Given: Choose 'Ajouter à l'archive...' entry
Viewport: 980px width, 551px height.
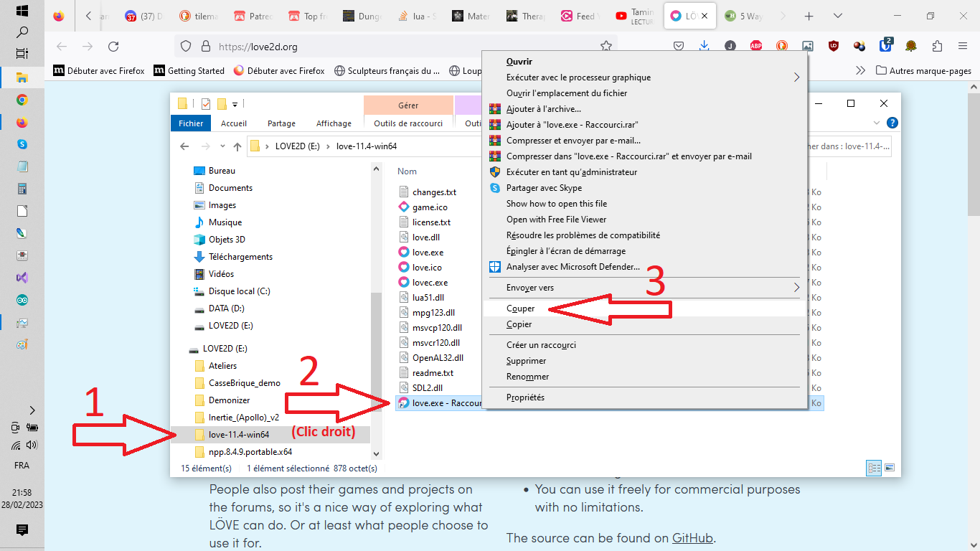Looking at the screenshot, I should pyautogui.click(x=644, y=109).
